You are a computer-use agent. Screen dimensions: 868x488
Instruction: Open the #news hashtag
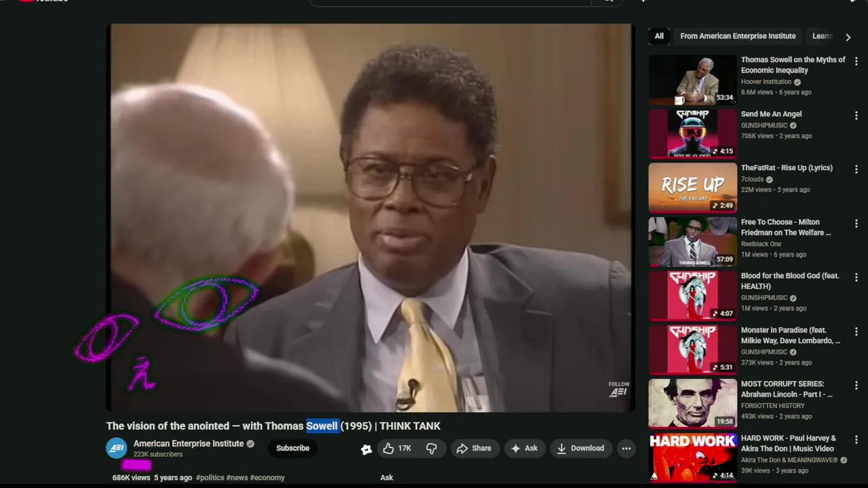coord(237,478)
